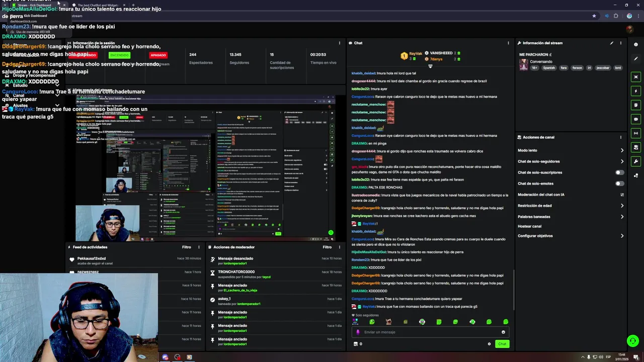
Task: Toggle the lightning activity feed sidebar icon
Action: [636, 91]
